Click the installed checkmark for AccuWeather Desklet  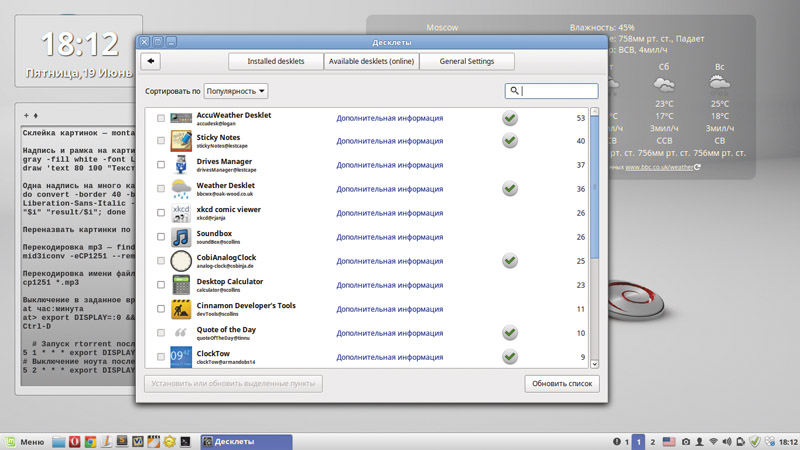coord(510,118)
